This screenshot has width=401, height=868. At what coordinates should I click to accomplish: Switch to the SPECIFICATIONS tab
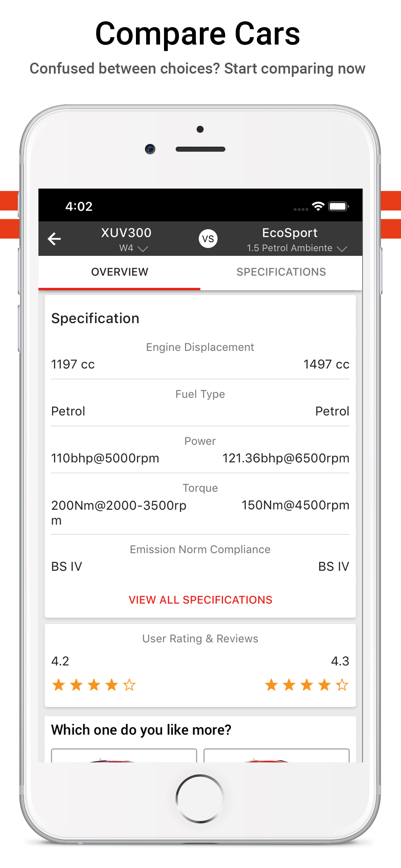pos(281,272)
